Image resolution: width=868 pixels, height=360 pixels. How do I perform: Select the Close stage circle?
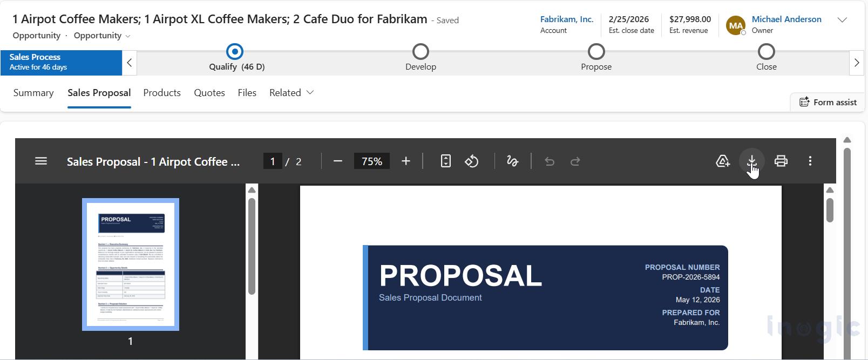pos(767,52)
